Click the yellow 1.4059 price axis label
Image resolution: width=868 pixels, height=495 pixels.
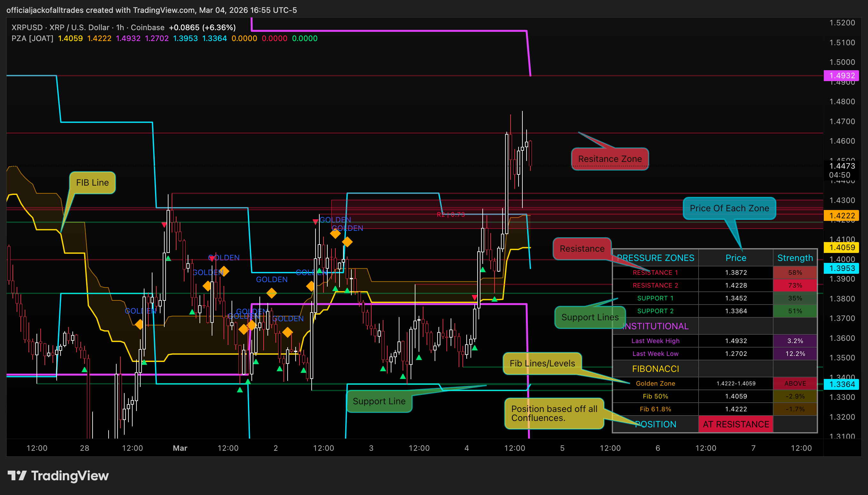841,247
